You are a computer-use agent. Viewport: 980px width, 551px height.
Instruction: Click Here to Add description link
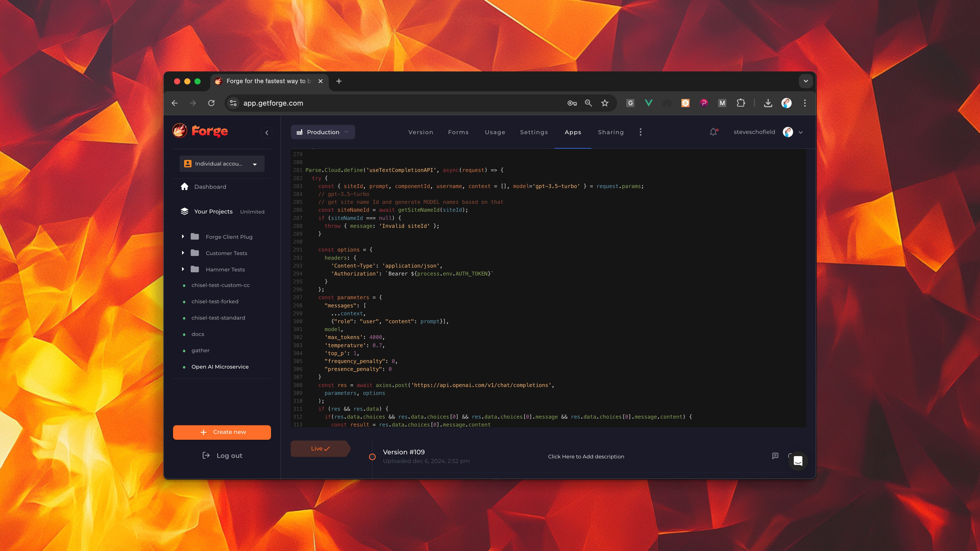tap(586, 456)
